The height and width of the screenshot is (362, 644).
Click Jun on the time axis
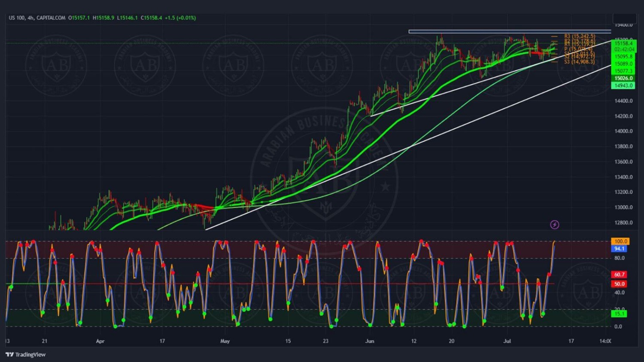tap(370, 341)
